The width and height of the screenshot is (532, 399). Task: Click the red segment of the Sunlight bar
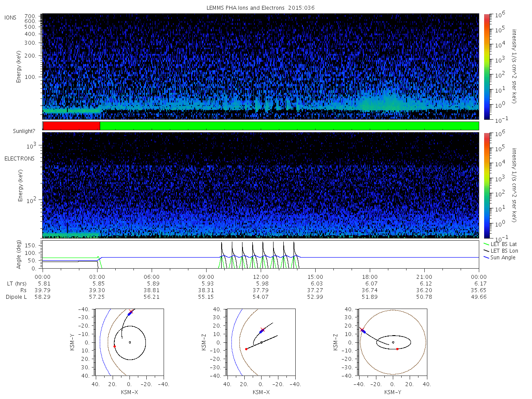tap(71, 126)
